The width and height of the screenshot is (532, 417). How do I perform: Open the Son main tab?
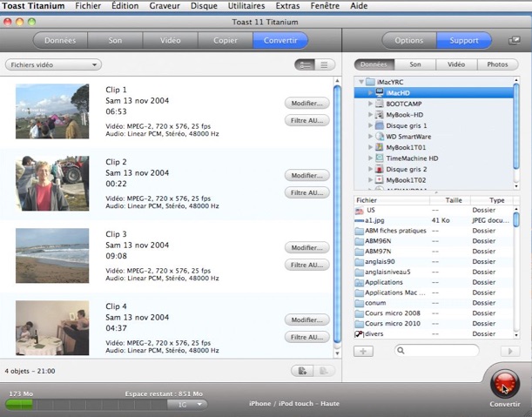(x=115, y=40)
